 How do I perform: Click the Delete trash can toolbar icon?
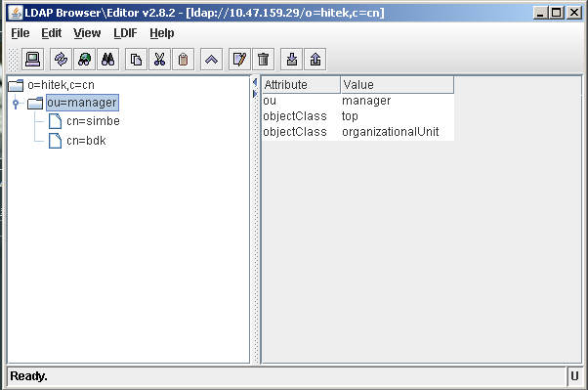[264, 60]
